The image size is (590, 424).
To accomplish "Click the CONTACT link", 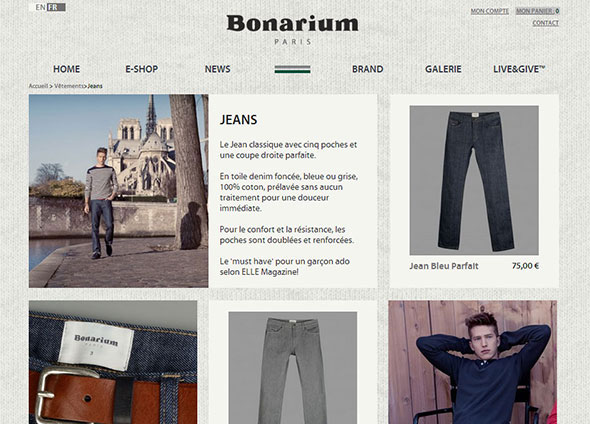I will 546,23.
